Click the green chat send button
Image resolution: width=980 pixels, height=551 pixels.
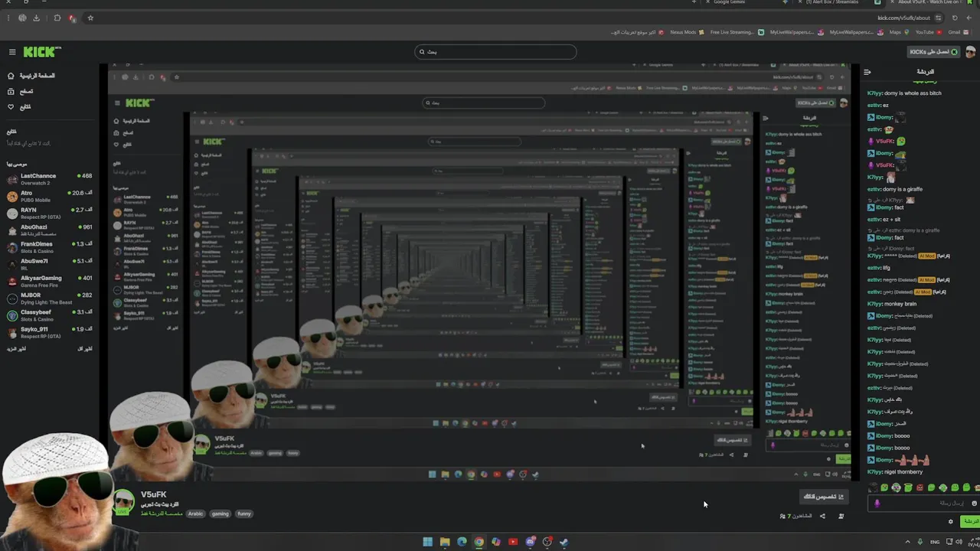pyautogui.click(x=970, y=521)
